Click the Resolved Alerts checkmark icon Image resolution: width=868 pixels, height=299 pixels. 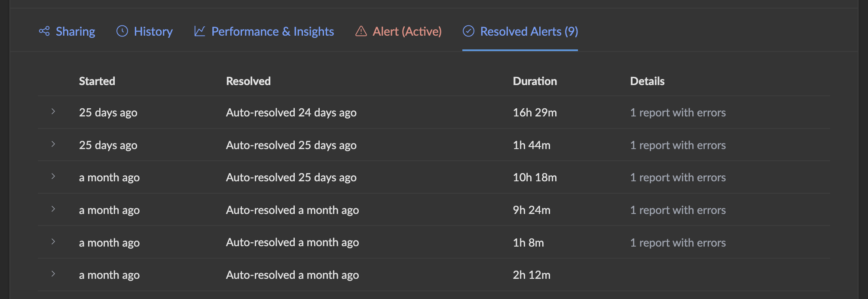(468, 31)
